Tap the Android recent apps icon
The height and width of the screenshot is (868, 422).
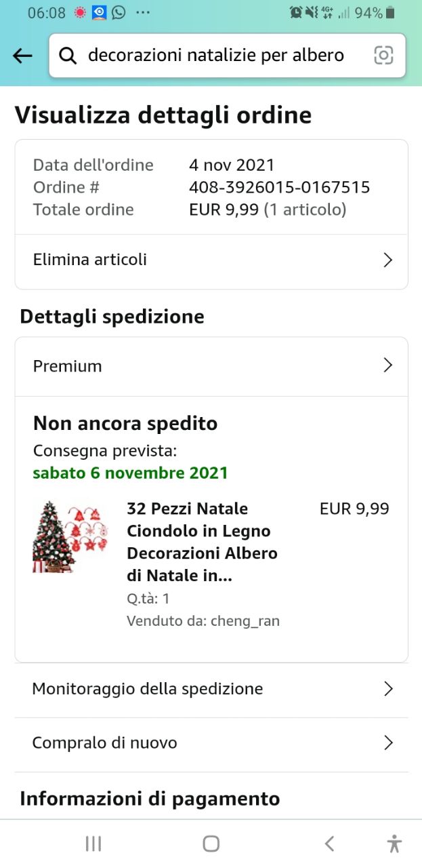[x=93, y=844]
